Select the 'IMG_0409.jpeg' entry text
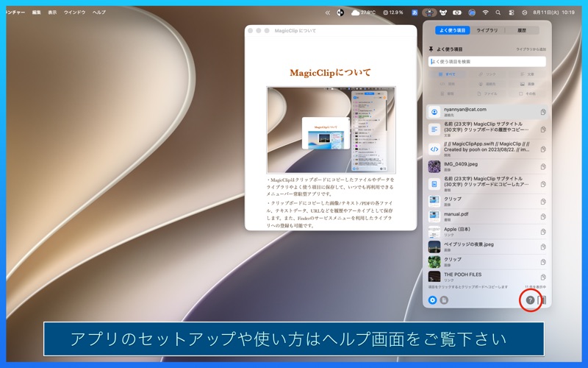588x368 pixels. [461, 164]
